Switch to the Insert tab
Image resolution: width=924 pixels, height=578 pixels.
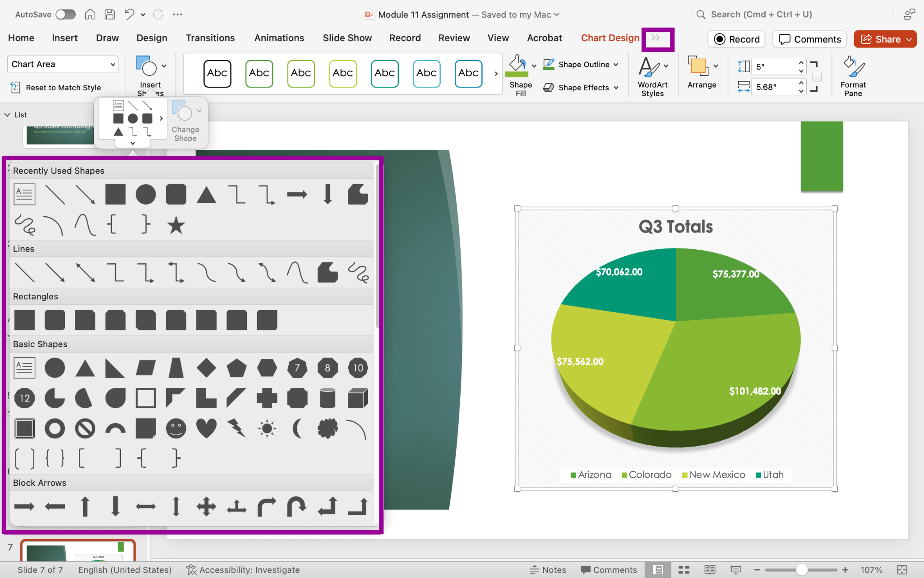[65, 38]
